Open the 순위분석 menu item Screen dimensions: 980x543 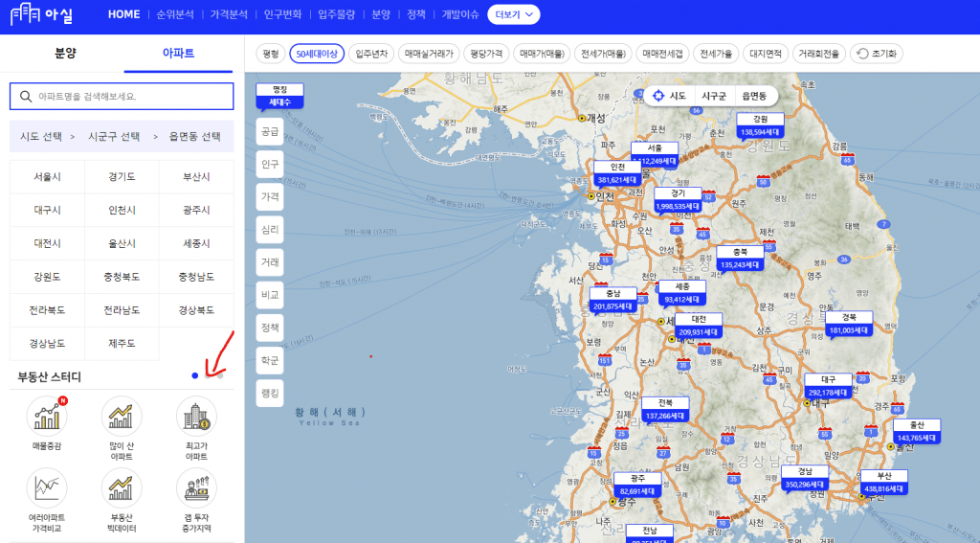[x=173, y=14]
